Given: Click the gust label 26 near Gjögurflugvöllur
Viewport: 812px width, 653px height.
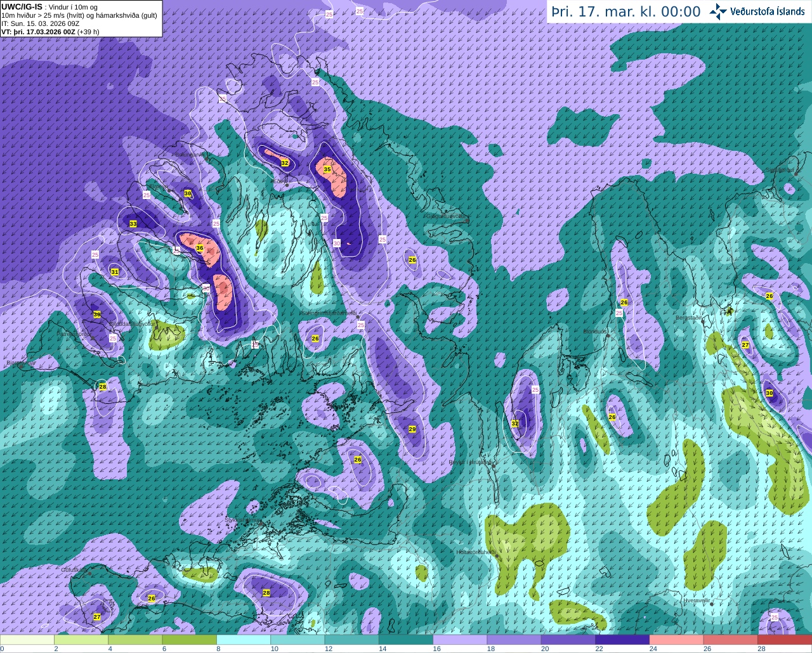Looking at the screenshot, I should (412, 260).
